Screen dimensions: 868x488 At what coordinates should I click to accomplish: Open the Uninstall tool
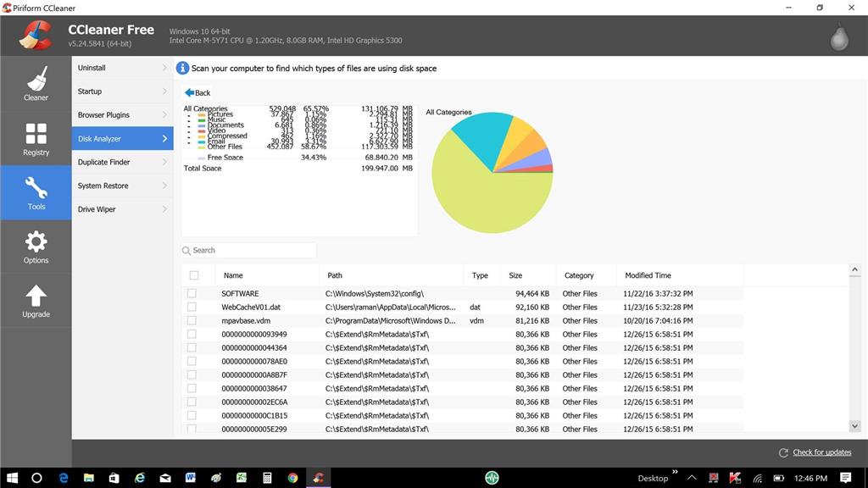(122, 68)
